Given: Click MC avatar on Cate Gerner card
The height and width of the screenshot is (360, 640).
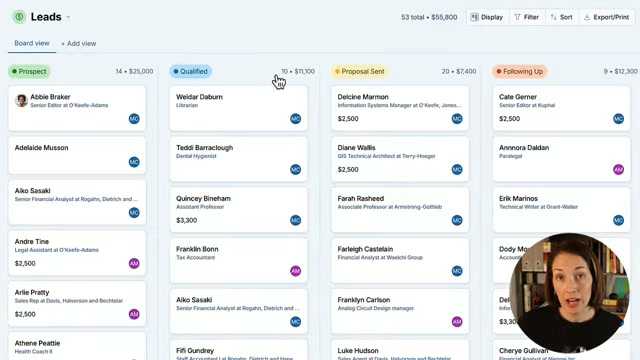Looking at the screenshot, I should click(x=618, y=119).
